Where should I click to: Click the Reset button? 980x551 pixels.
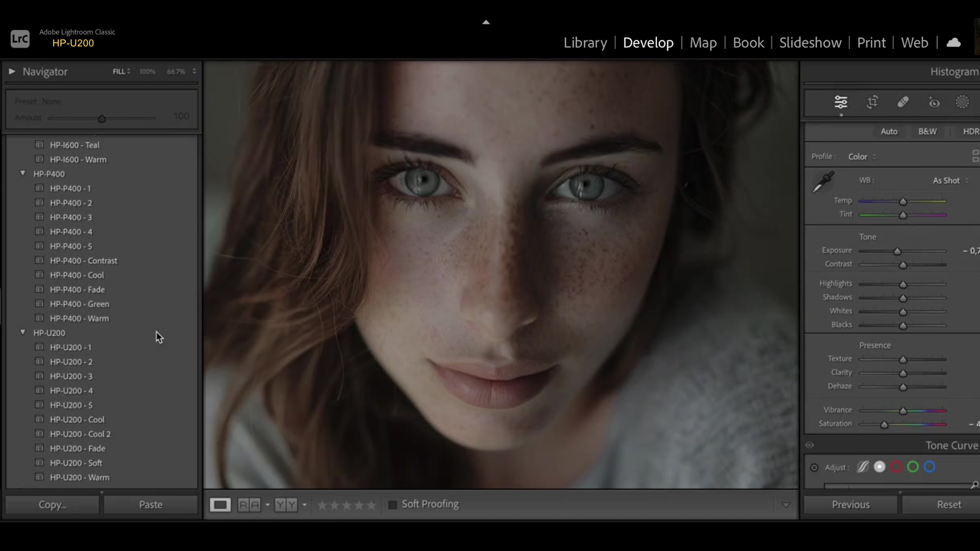coord(948,505)
